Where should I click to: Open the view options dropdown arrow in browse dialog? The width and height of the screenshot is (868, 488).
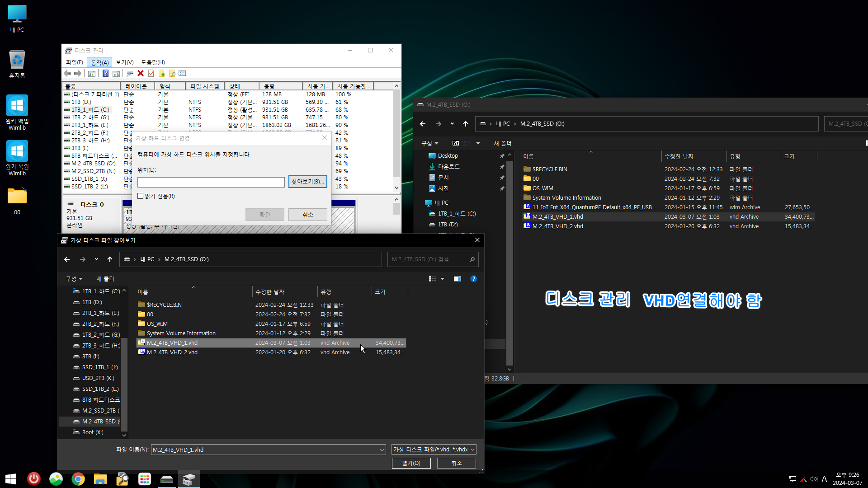point(442,279)
